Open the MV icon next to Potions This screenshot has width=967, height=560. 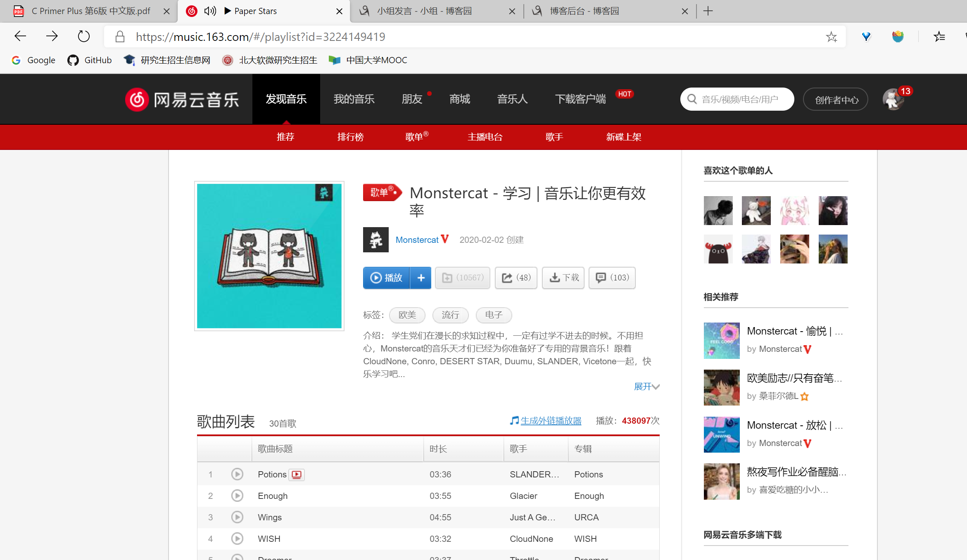(297, 475)
